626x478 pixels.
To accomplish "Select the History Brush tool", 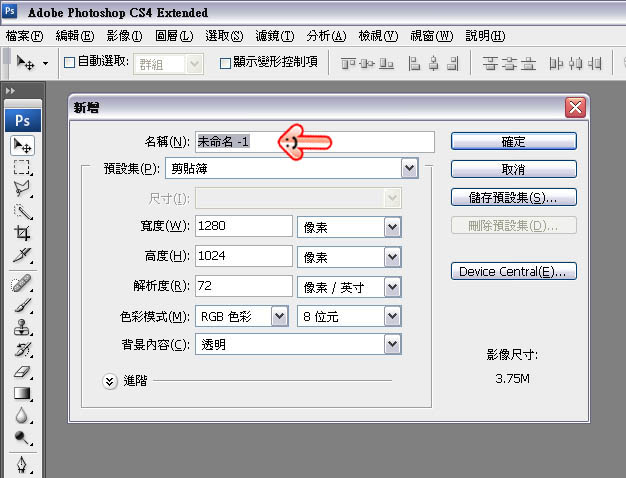I will (x=22, y=349).
